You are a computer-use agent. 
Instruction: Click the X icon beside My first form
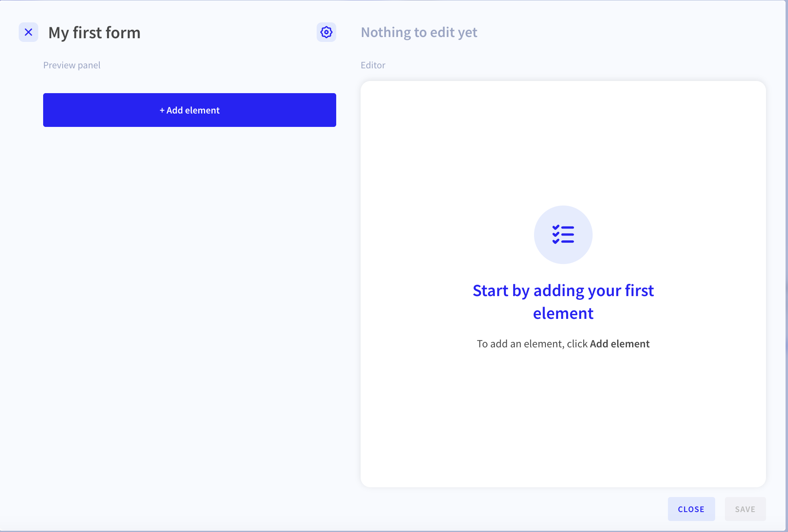tap(28, 32)
